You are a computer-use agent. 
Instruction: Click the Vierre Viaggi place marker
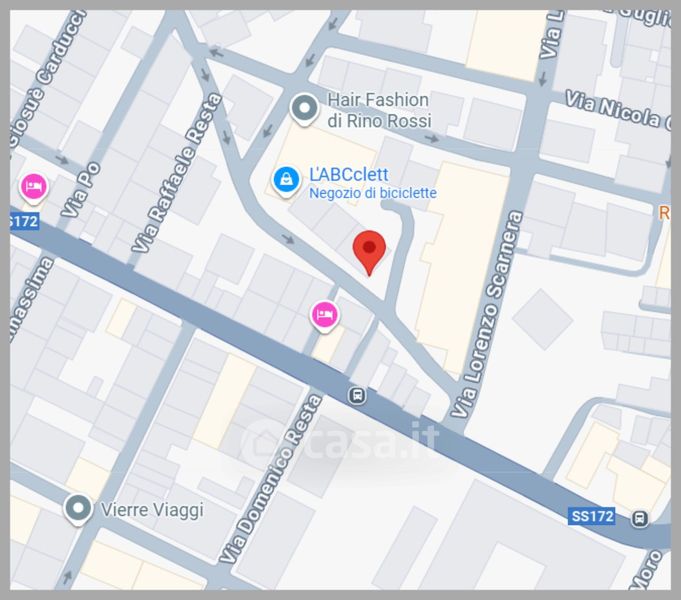tap(78, 510)
